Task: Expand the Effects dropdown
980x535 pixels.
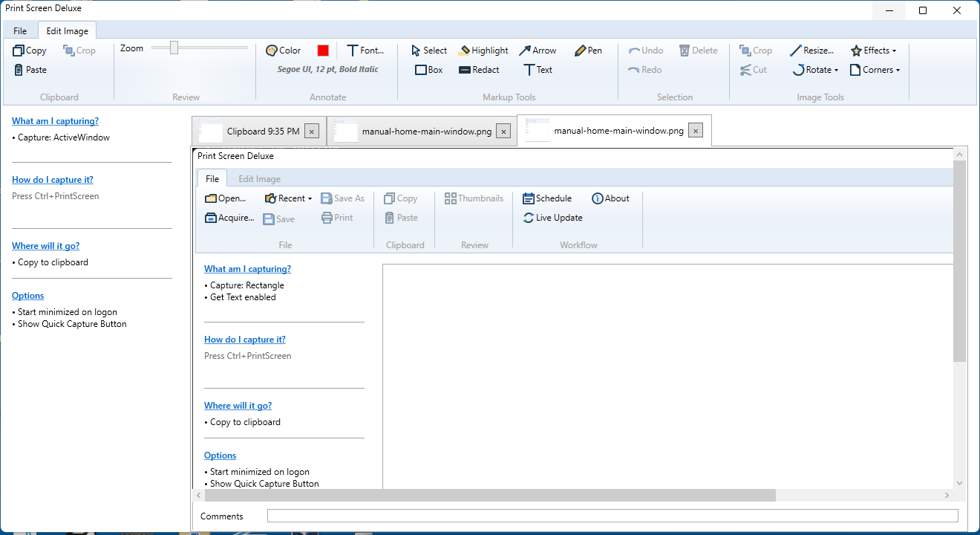Action: click(x=873, y=51)
